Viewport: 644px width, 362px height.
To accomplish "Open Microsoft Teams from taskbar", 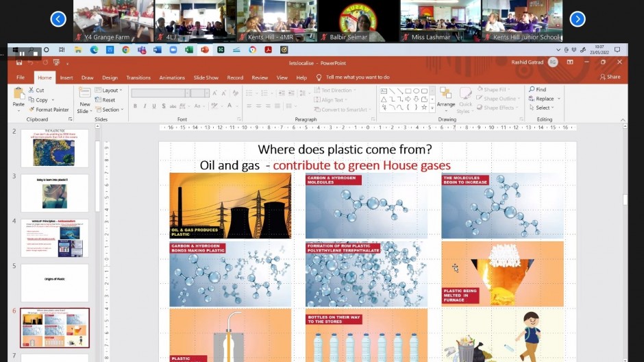I will click(x=142, y=50).
